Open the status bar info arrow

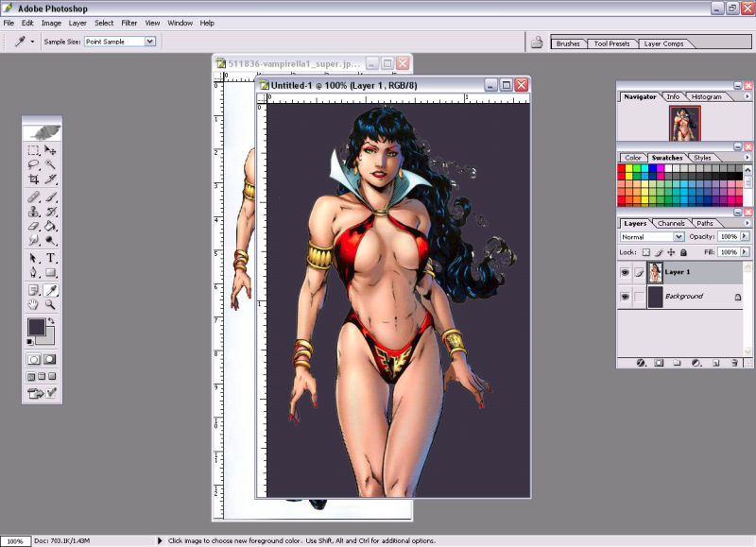pyautogui.click(x=160, y=540)
